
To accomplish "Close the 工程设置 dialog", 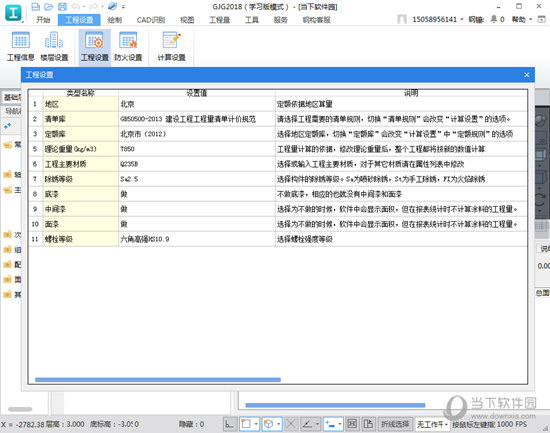I will (x=526, y=75).
